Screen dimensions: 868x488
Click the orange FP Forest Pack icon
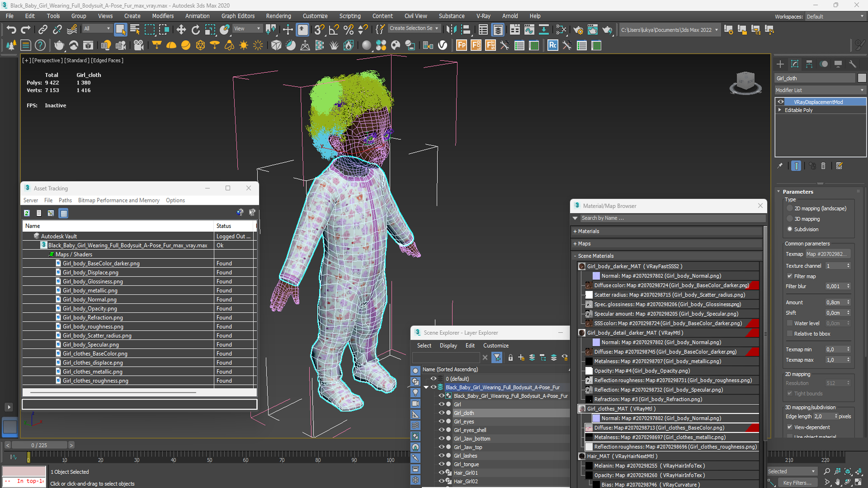point(462,45)
